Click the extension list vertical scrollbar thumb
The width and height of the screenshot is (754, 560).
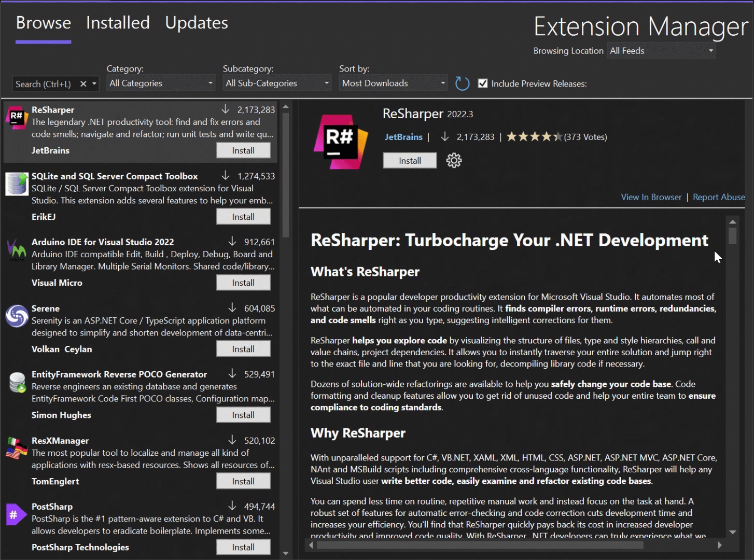tap(286, 175)
